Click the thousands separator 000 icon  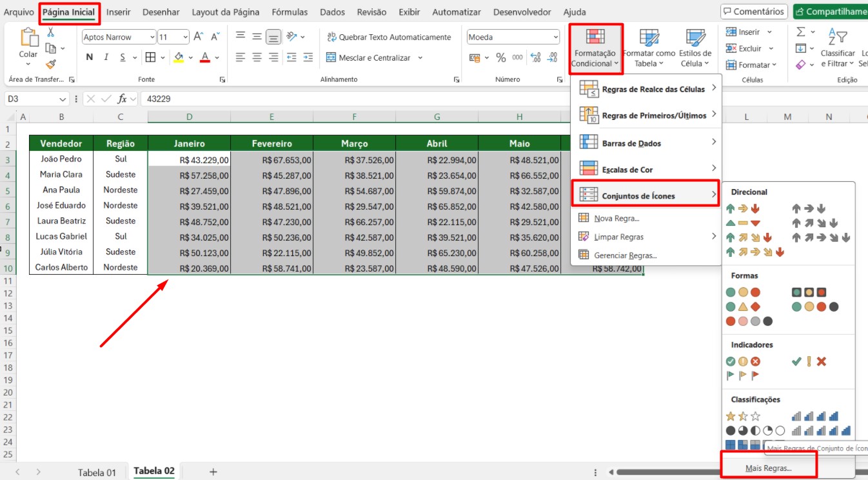tap(517, 57)
